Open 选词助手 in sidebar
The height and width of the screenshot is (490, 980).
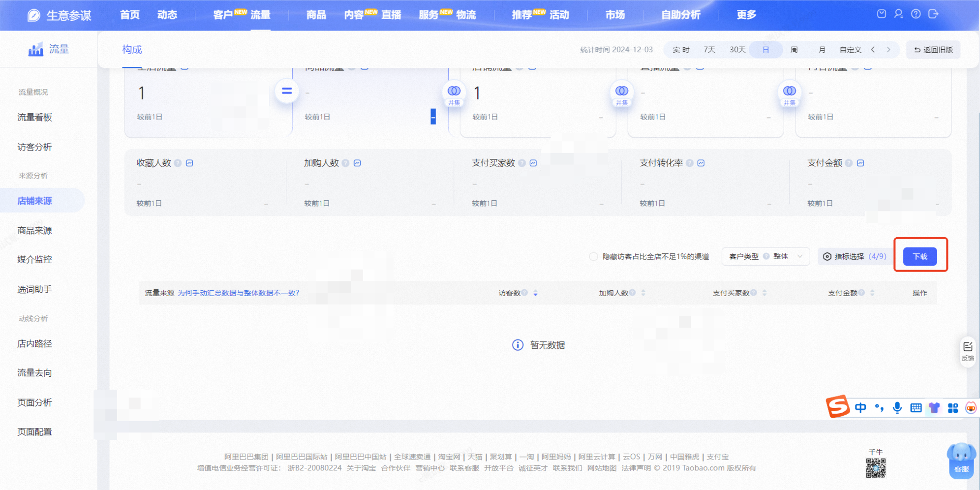[x=35, y=289]
